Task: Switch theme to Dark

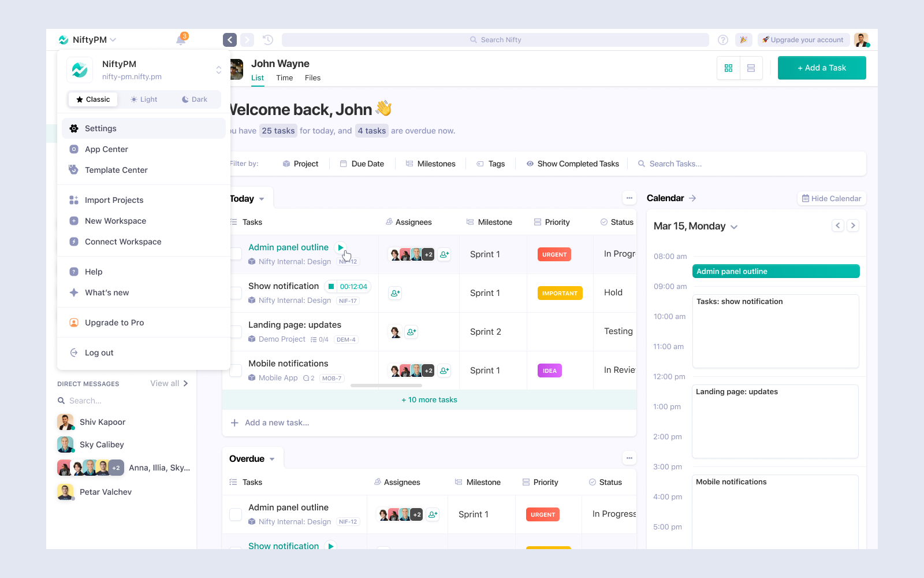Action: pos(195,99)
